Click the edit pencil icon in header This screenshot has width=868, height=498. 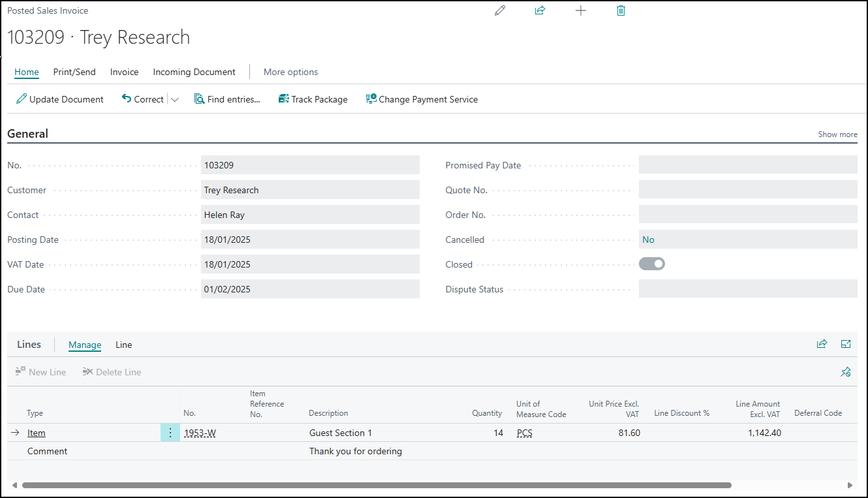pyautogui.click(x=500, y=10)
